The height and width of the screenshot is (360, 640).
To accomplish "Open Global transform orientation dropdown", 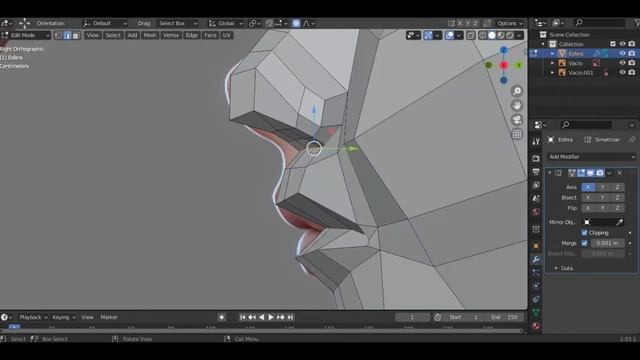I will pyautogui.click(x=226, y=23).
